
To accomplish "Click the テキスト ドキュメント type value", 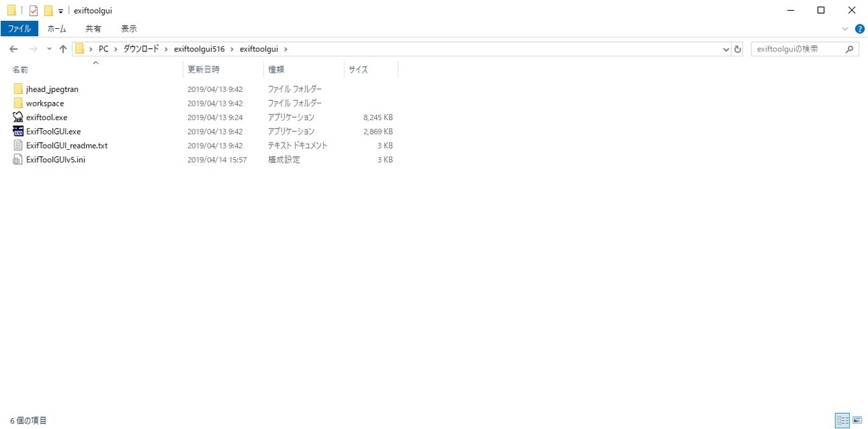I will point(298,145).
